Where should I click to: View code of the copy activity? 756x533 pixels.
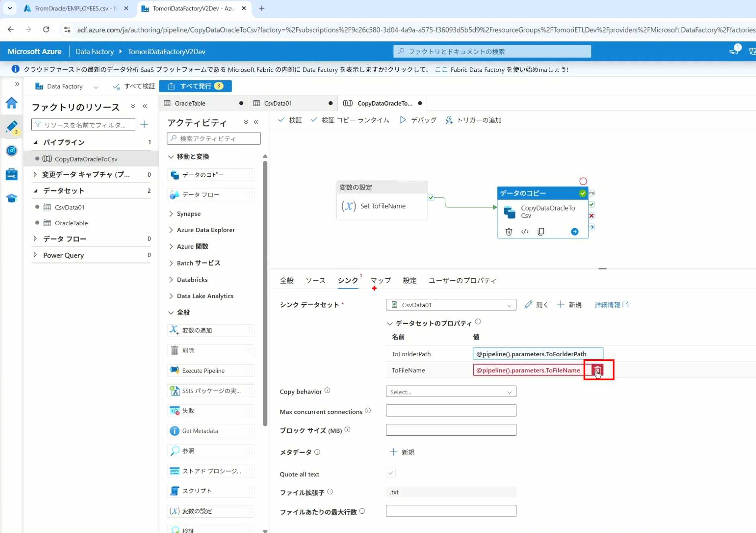click(525, 232)
